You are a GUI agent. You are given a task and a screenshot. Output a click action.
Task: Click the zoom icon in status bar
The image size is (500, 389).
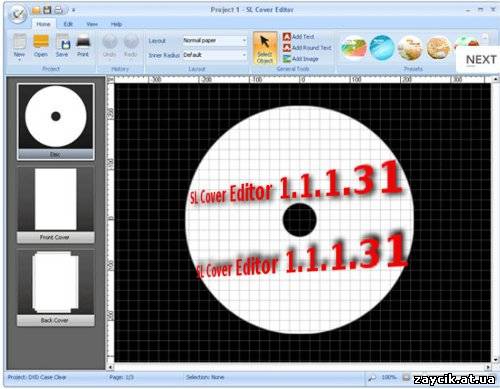[x=372, y=378]
